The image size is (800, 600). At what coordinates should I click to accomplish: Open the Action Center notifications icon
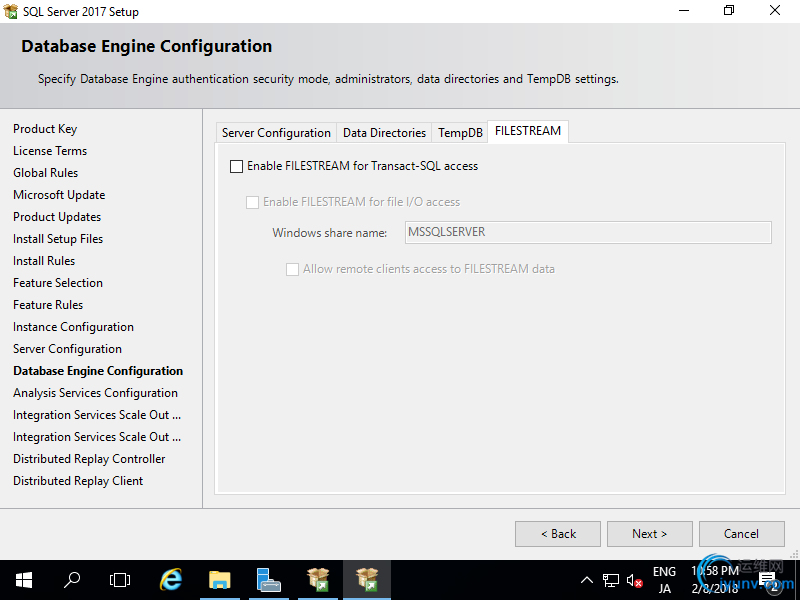[x=770, y=581]
